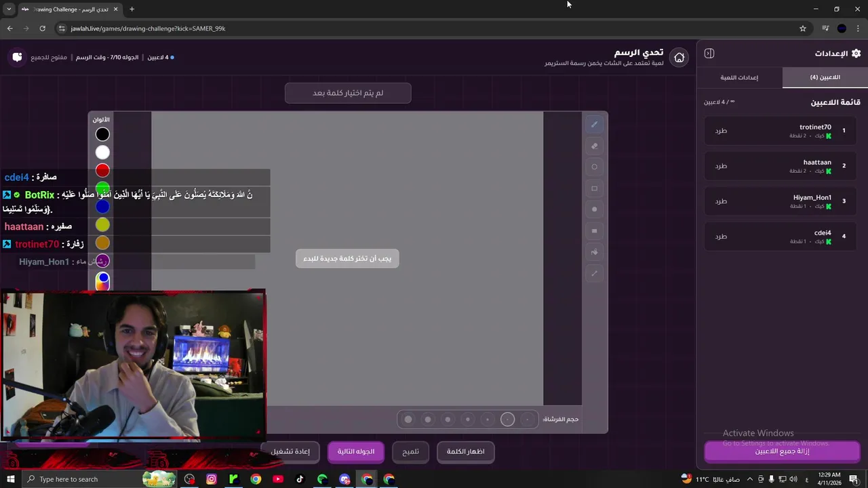This screenshot has height=488, width=868.
Task: Switch to اللاعبين (4) tab
Action: coord(825,77)
